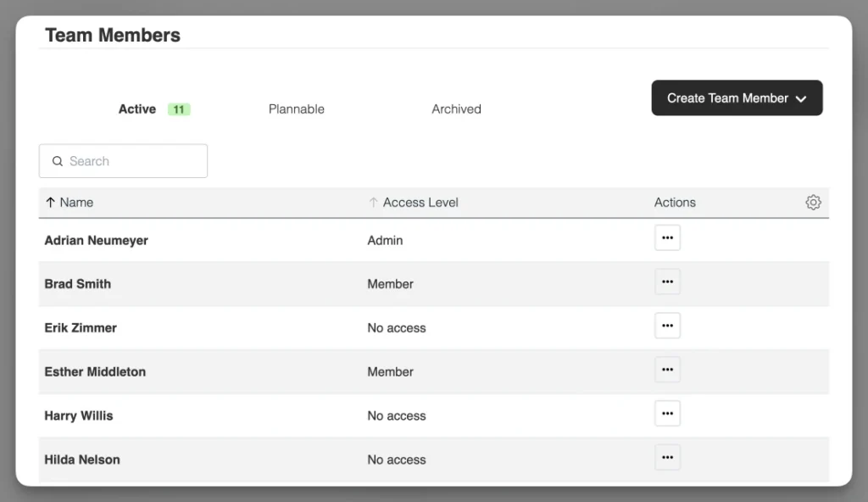Open actions menu for Brad Smith
868x502 pixels.
(x=667, y=282)
